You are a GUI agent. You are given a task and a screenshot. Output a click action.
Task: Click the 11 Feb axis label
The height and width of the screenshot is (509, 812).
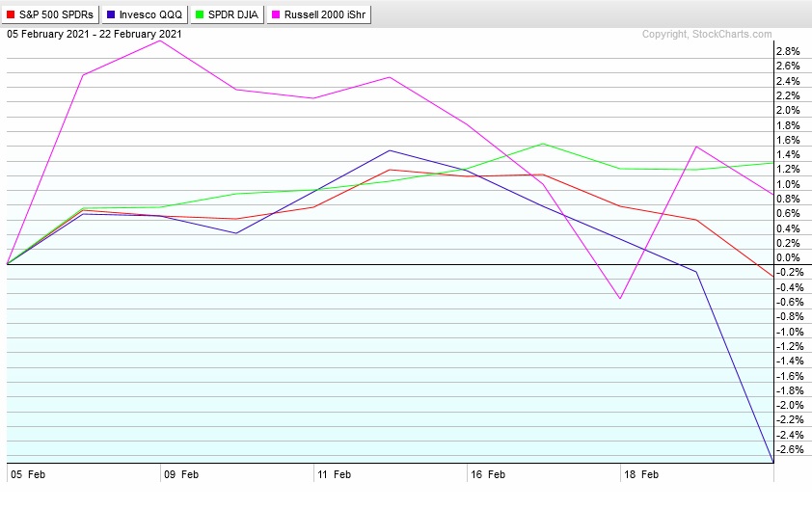pos(334,474)
